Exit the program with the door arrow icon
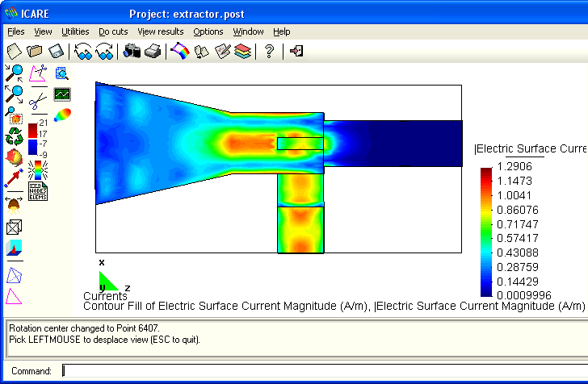 296,51
